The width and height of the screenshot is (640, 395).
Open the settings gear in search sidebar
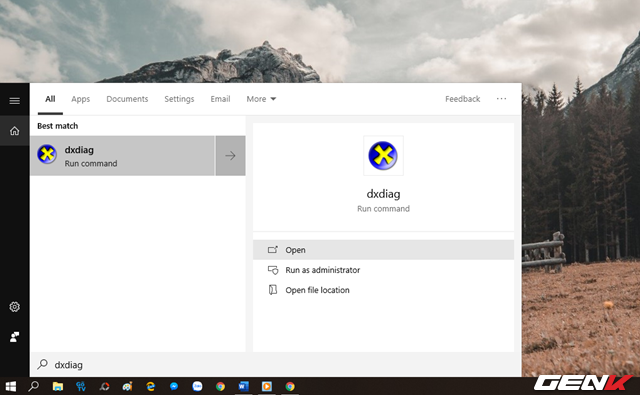point(15,307)
